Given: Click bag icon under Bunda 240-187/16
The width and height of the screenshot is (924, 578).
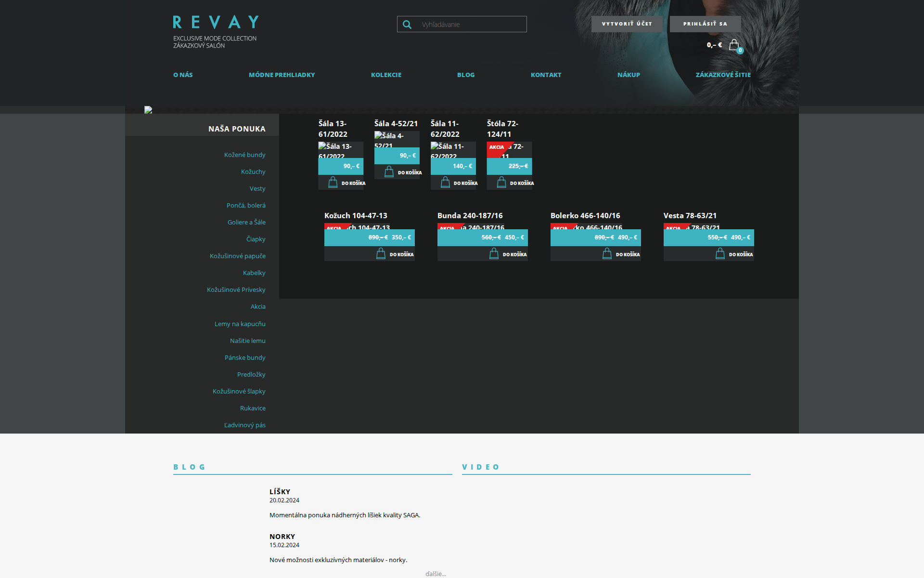Looking at the screenshot, I should 494,254.
